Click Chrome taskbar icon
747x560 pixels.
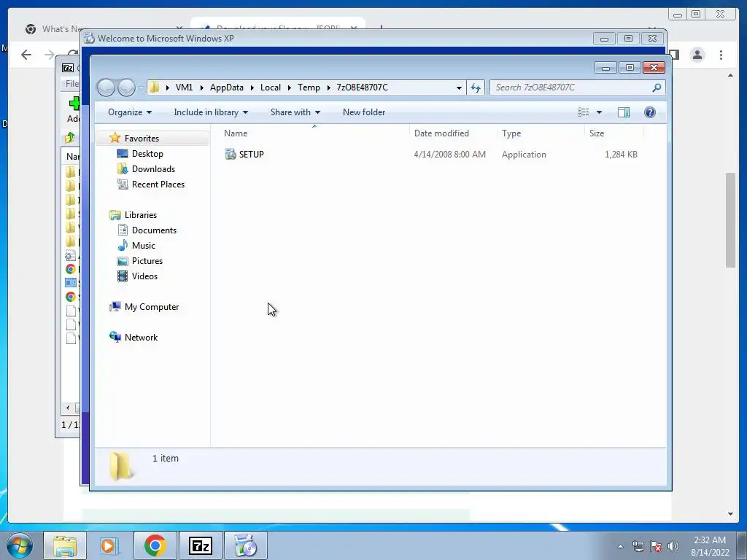[x=155, y=545]
